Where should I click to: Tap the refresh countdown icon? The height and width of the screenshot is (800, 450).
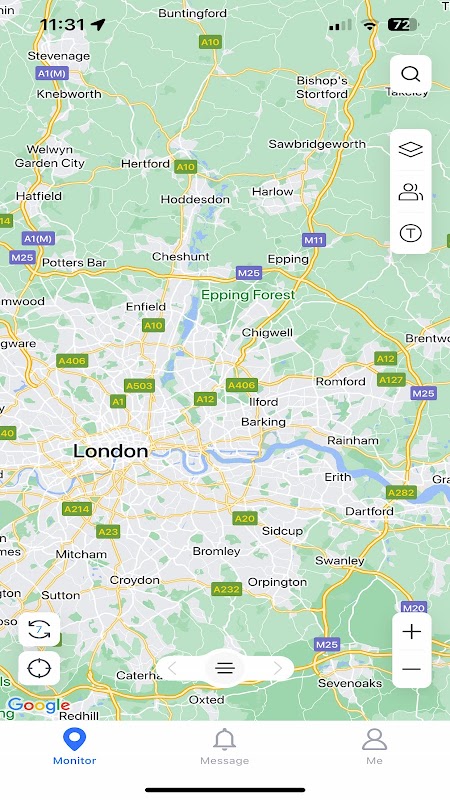(x=39, y=630)
